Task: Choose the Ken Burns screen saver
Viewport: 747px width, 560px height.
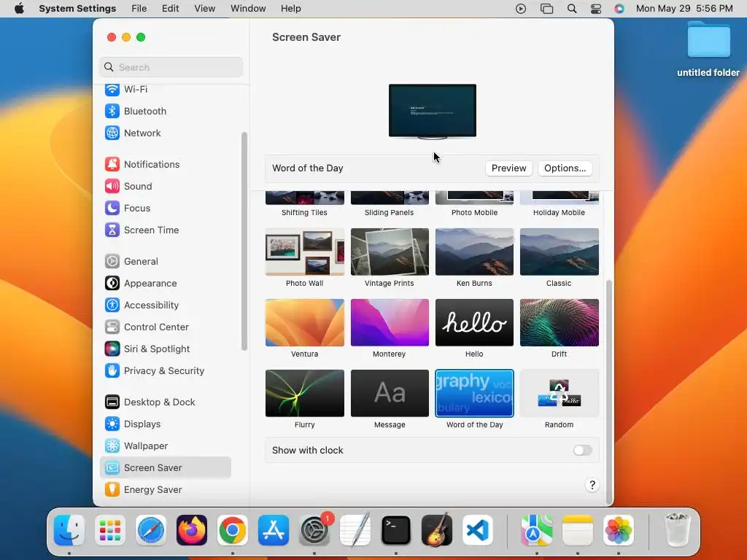Action: coord(474,252)
